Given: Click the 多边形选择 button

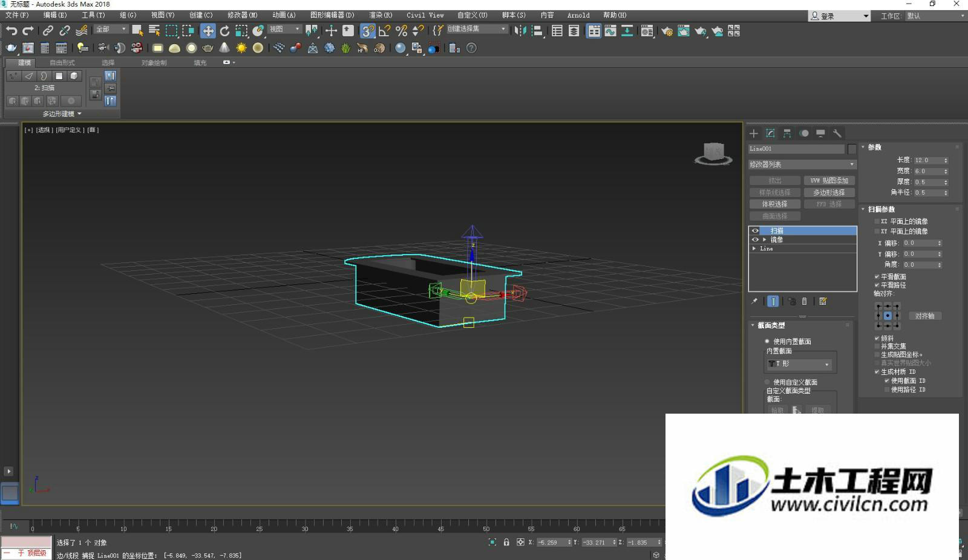Looking at the screenshot, I should pyautogui.click(x=829, y=192).
